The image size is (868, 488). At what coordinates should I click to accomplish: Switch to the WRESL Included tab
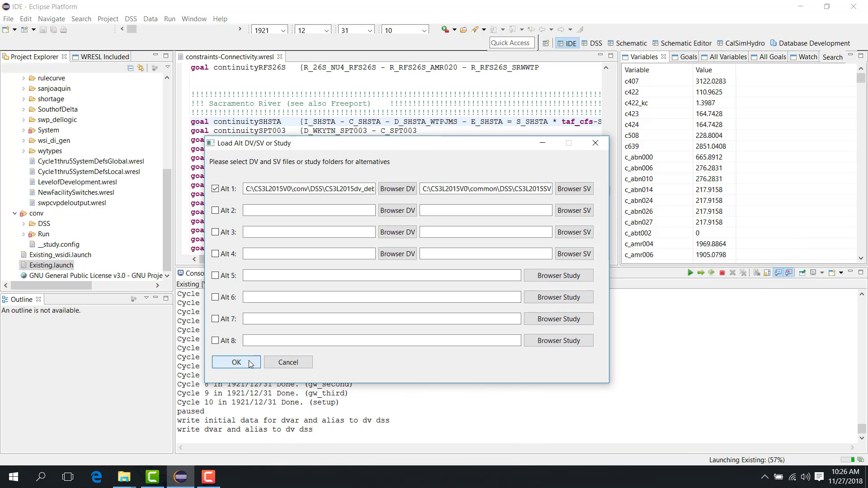point(101,57)
